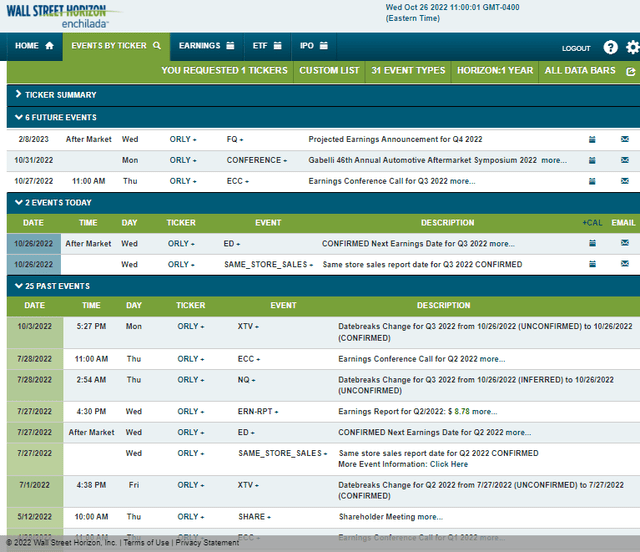
Task: Click more on Q2 2022 conference call
Action: pos(493,359)
